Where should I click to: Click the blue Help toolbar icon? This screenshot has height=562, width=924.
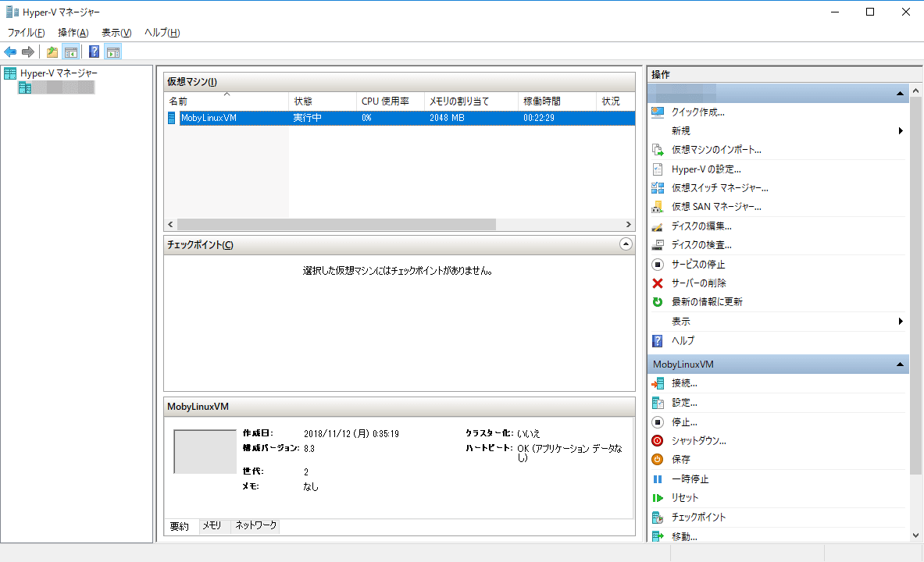[x=95, y=52]
